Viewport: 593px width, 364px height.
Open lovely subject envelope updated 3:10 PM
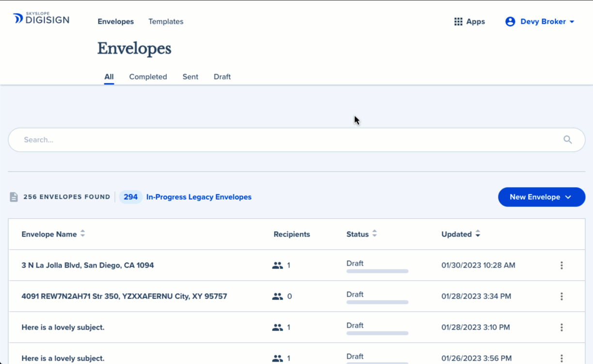[x=63, y=327]
